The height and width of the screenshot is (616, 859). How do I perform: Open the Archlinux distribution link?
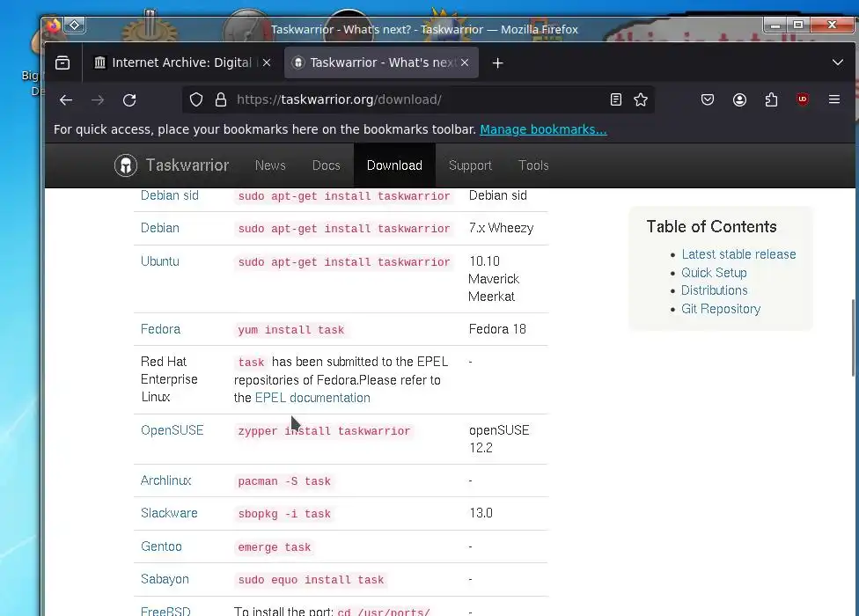pos(166,480)
